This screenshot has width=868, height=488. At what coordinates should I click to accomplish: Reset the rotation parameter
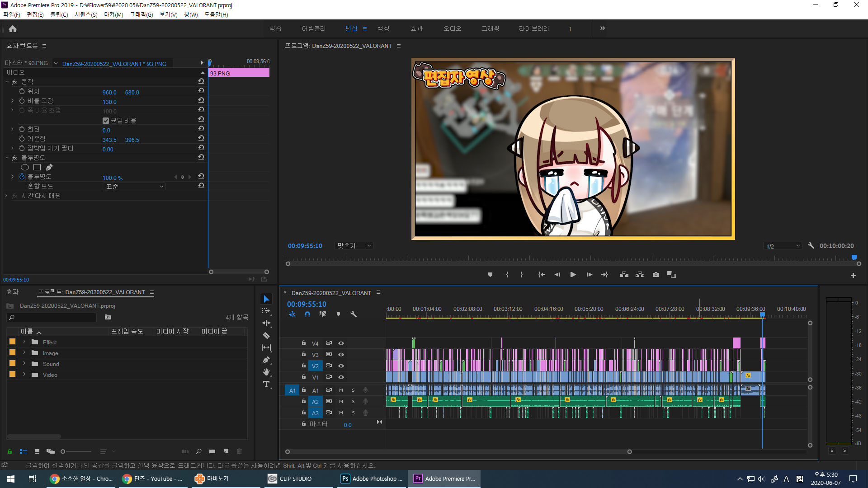201,129
